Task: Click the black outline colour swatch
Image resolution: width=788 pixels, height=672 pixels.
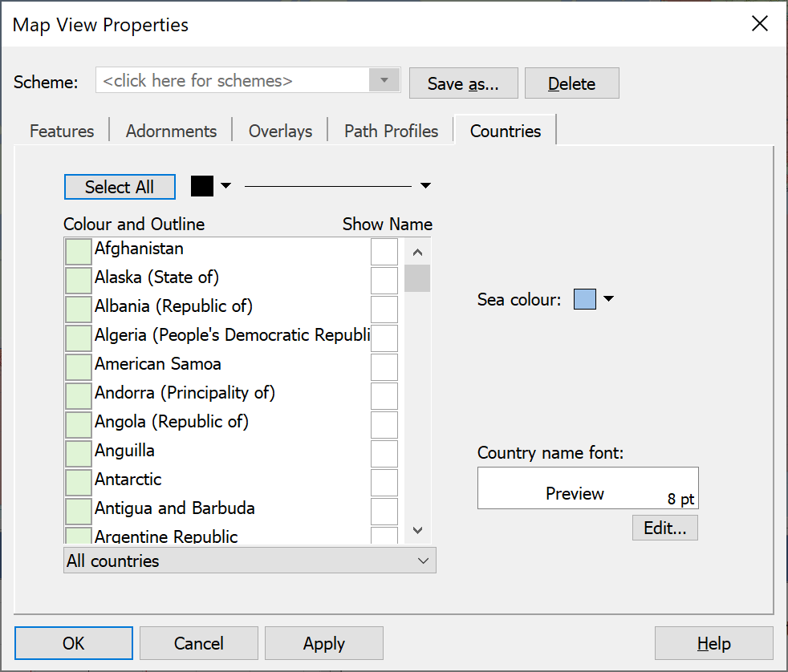Action: pyautogui.click(x=202, y=186)
